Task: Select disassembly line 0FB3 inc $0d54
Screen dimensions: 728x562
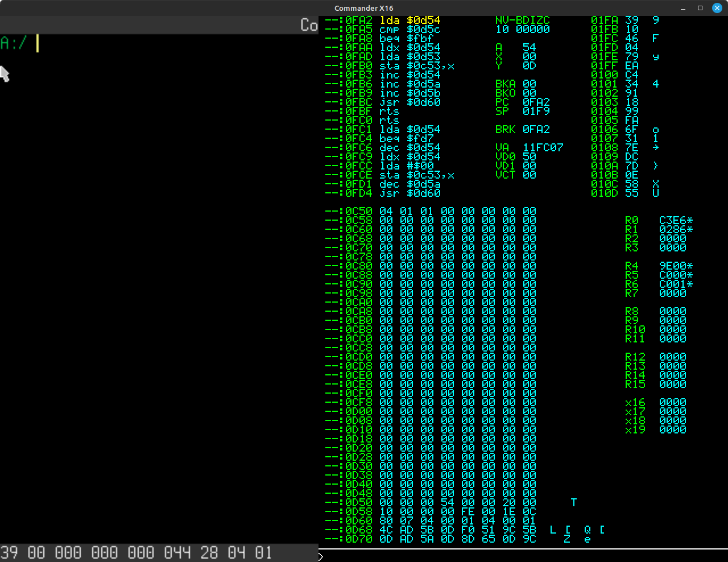Action: pyautogui.click(x=383, y=75)
